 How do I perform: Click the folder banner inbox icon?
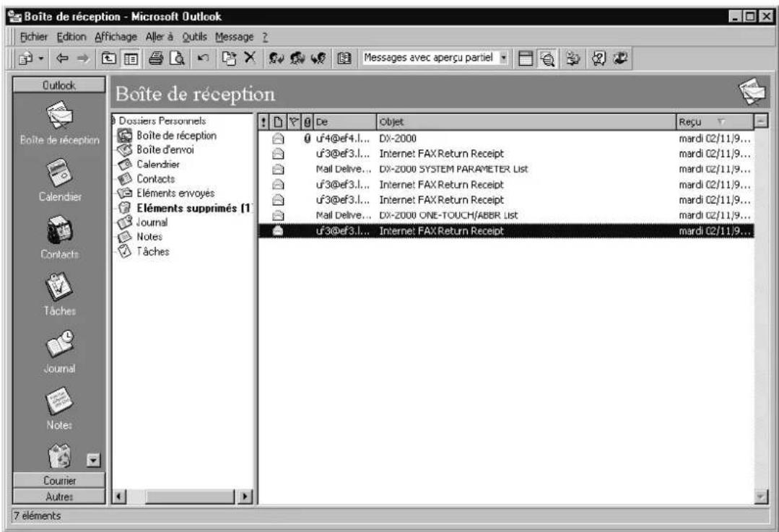(752, 92)
